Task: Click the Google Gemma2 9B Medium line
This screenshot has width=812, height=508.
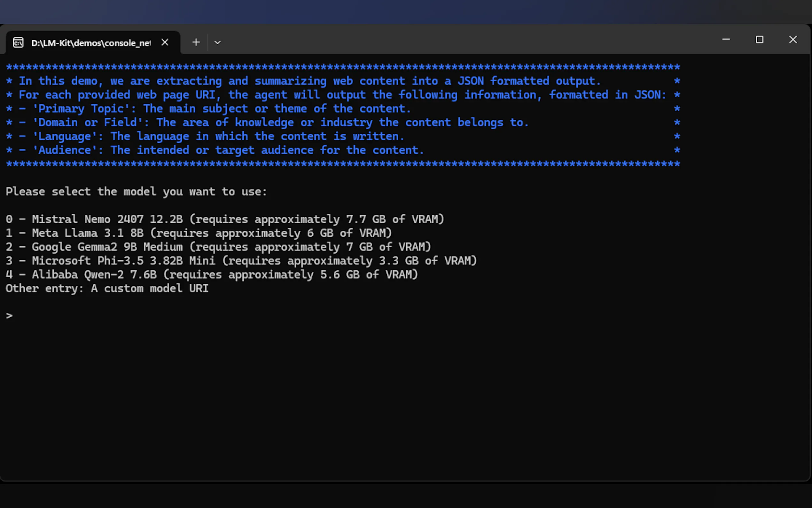Action: [218, 247]
